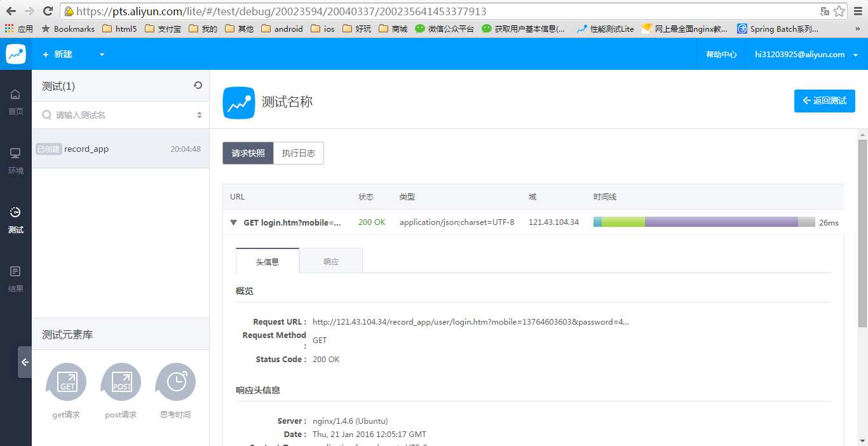Click the application/json;charset=UTF-8 type cell

coord(457,222)
